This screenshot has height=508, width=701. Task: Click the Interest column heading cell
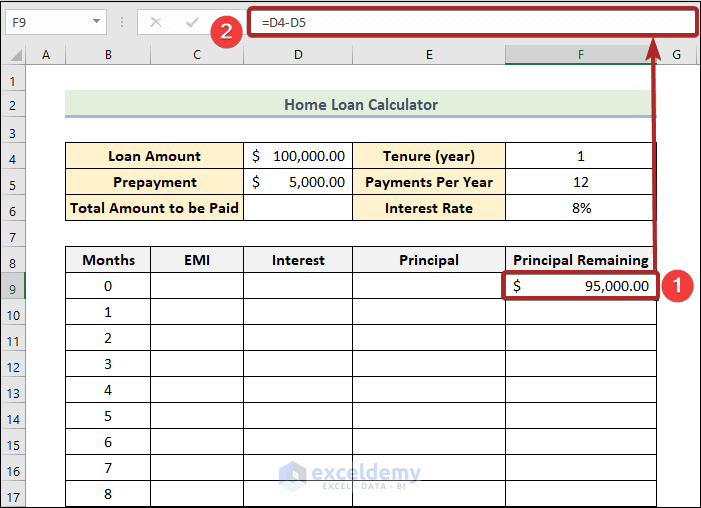(x=298, y=260)
